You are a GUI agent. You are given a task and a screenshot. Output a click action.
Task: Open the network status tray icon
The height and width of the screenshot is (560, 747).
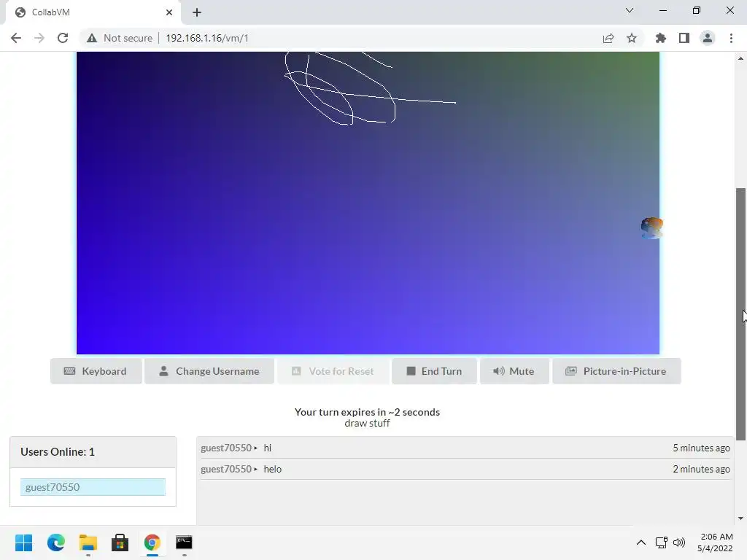[x=661, y=542]
